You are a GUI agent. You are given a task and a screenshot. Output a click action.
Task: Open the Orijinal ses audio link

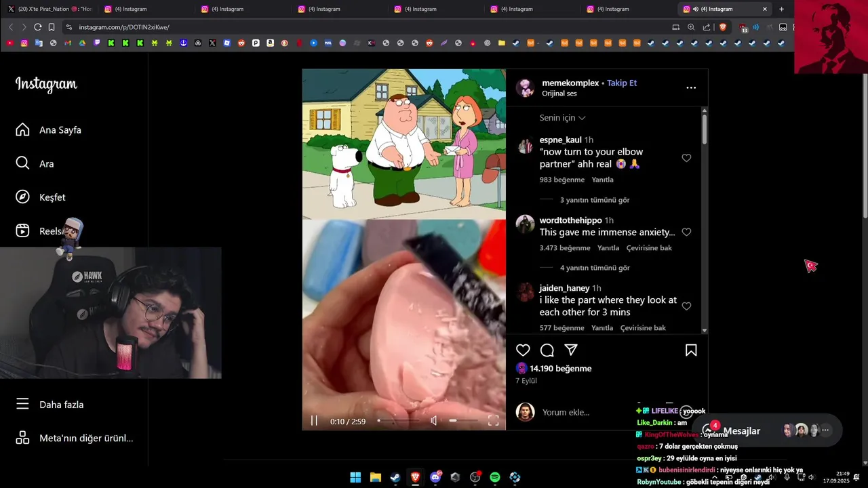(559, 94)
